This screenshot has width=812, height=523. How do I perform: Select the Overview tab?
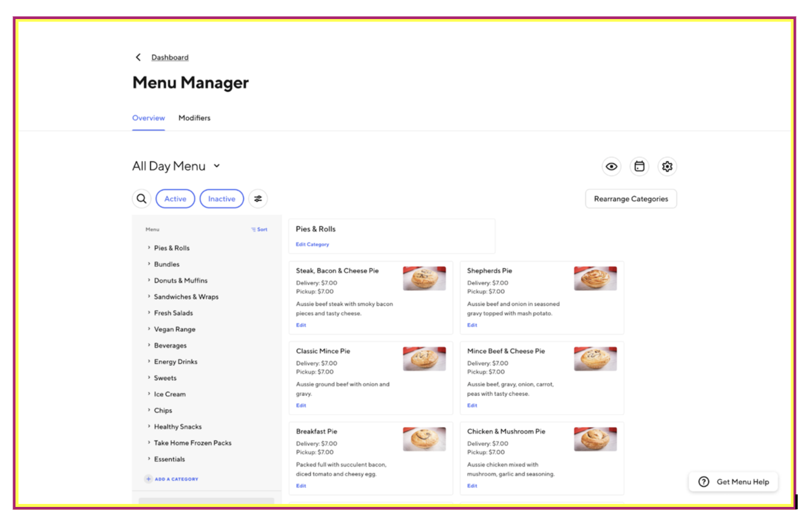pos(148,118)
